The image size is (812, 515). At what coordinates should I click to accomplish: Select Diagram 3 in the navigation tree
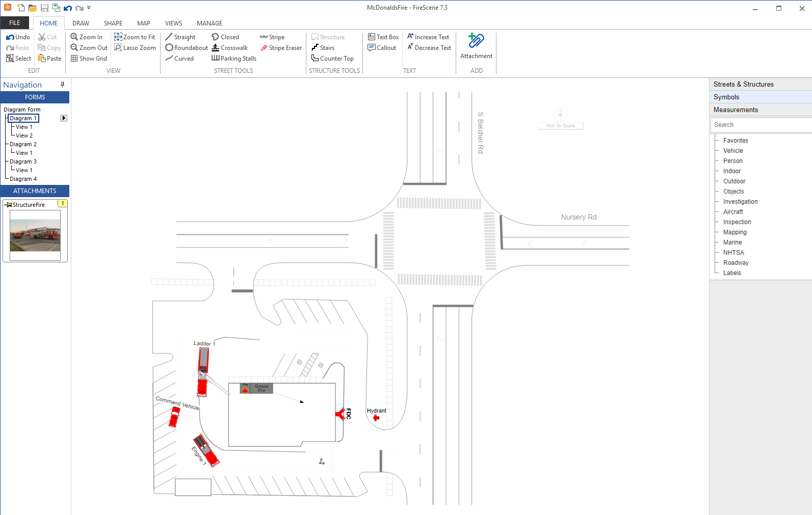[23, 161]
